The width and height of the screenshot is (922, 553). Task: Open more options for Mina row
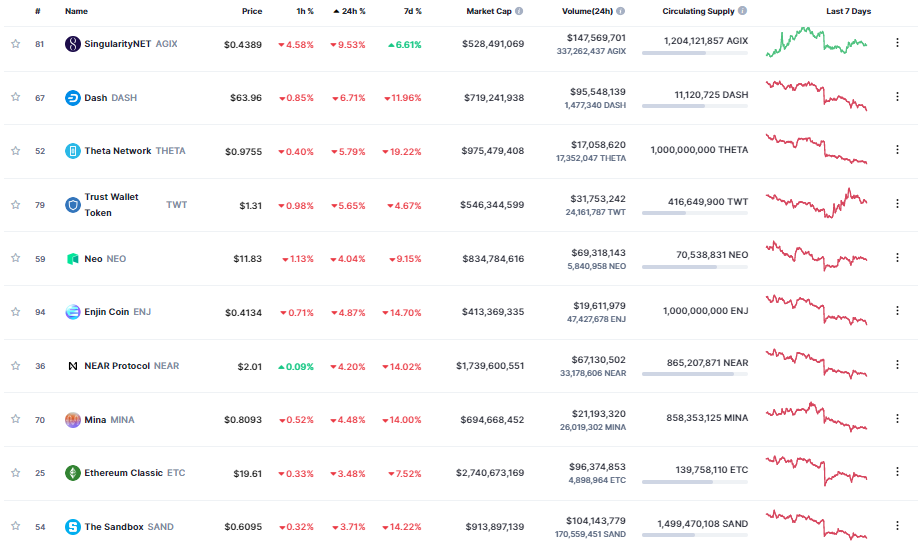pyautogui.click(x=896, y=420)
